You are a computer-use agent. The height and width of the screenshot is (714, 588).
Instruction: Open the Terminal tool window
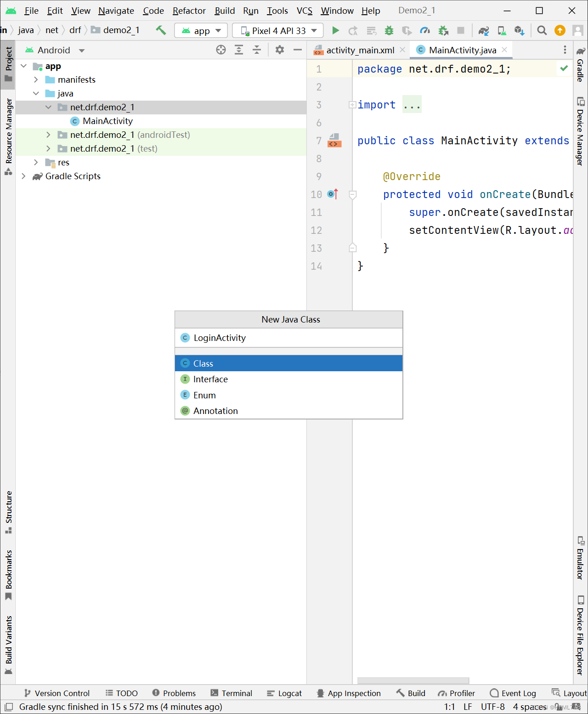coord(232,693)
